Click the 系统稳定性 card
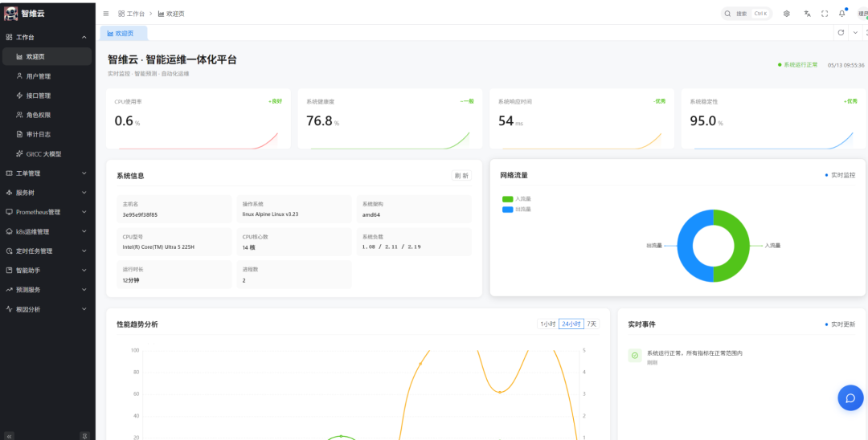Viewport: 868px width, 440px height. 773,118
